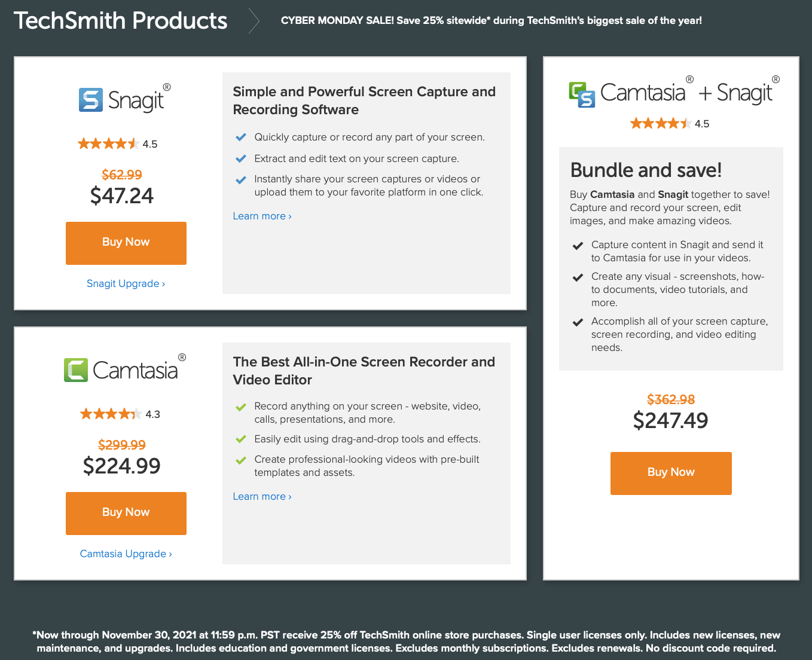Click the TechSmith Products heading

point(121,20)
